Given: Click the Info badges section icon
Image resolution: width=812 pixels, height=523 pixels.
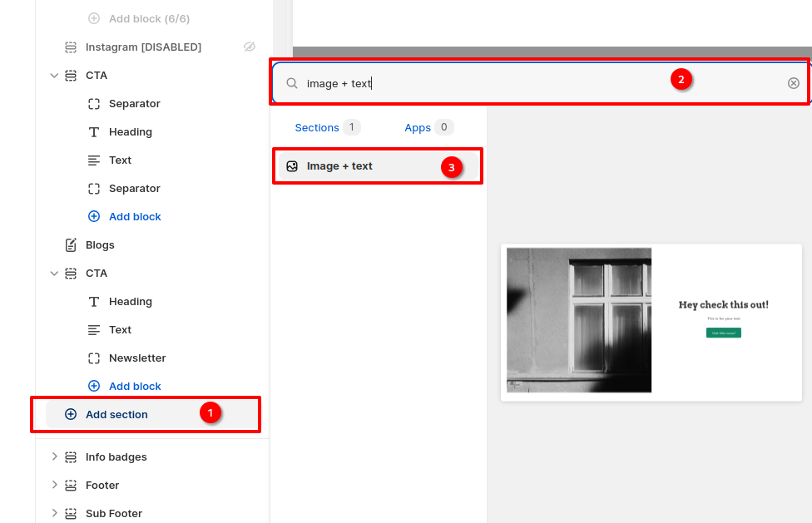Looking at the screenshot, I should (x=71, y=457).
